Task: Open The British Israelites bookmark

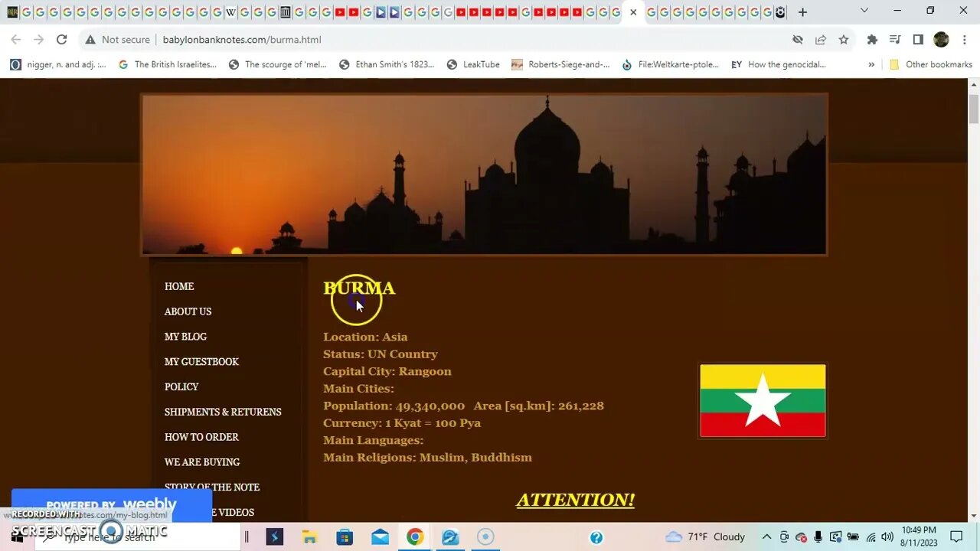Action: 168,65
